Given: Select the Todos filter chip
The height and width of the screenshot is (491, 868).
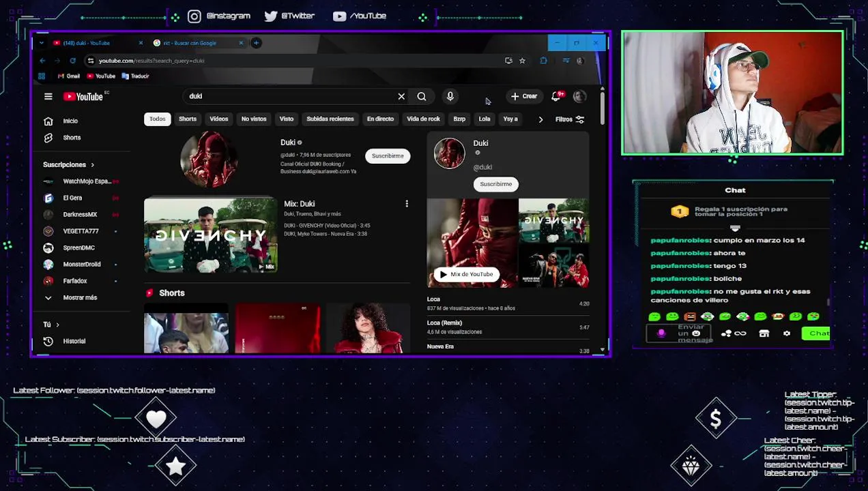Looking at the screenshot, I should pyautogui.click(x=158, y=119).
